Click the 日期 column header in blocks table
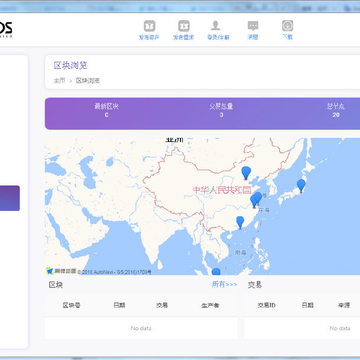This screenshot has height=360, width=360. (119, 305)
